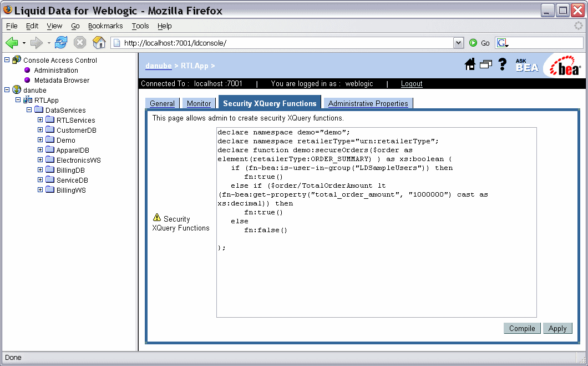This screenshot has width=588, height=366.
Task: Collapse the RTLApp tree node
Action: pyautogui.click(x=18, y=100)
